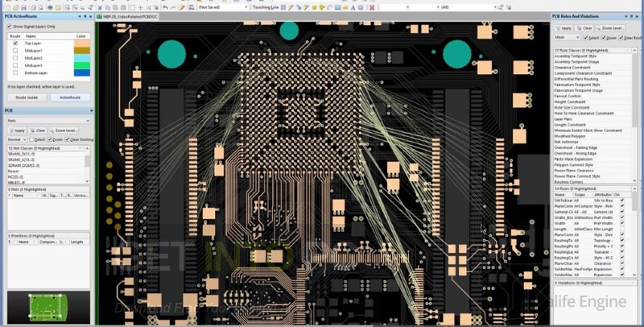Screen dimensions: 644x327
Task: Toggle Zoom checkbox in Rules And Violations panel
Action: 605,37
